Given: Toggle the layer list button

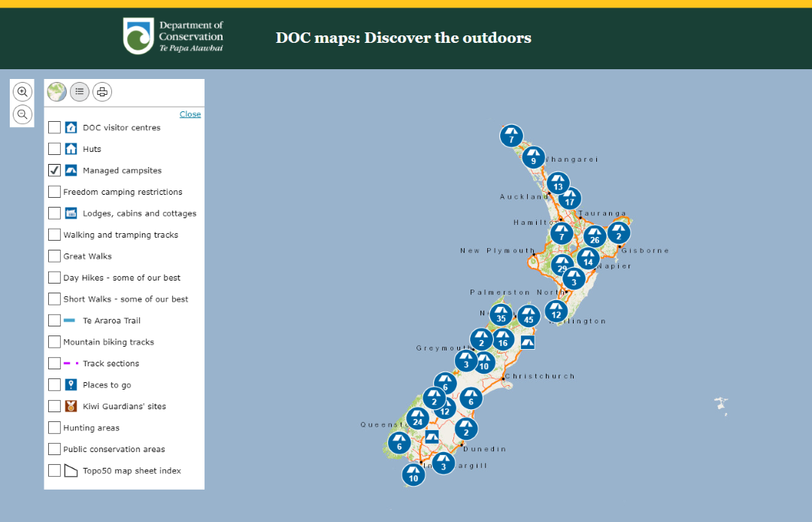Looking at the screenshot, I should point(79,92).
